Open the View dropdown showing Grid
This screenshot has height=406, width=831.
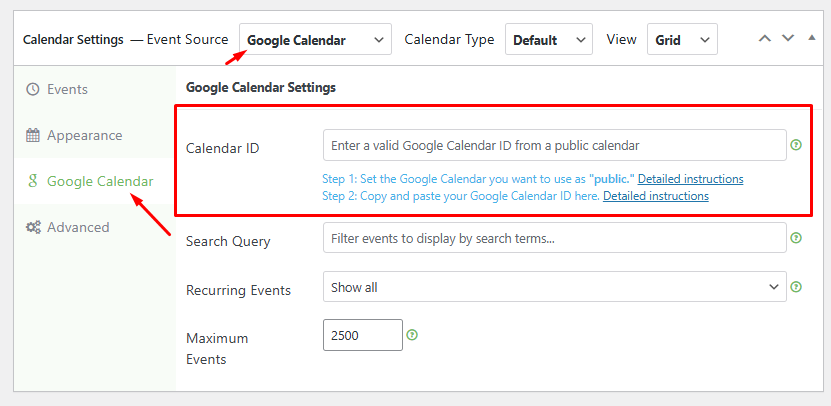(682, 39)
